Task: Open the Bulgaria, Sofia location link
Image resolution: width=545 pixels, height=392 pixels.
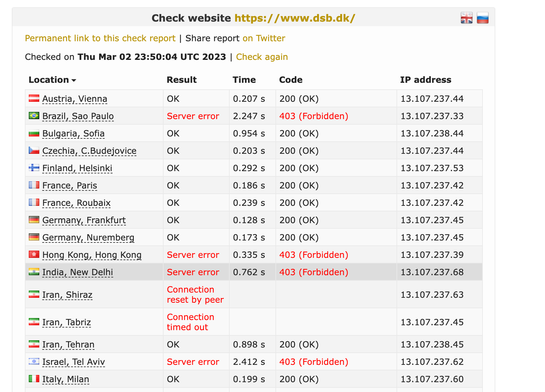Action: [73, 134]
